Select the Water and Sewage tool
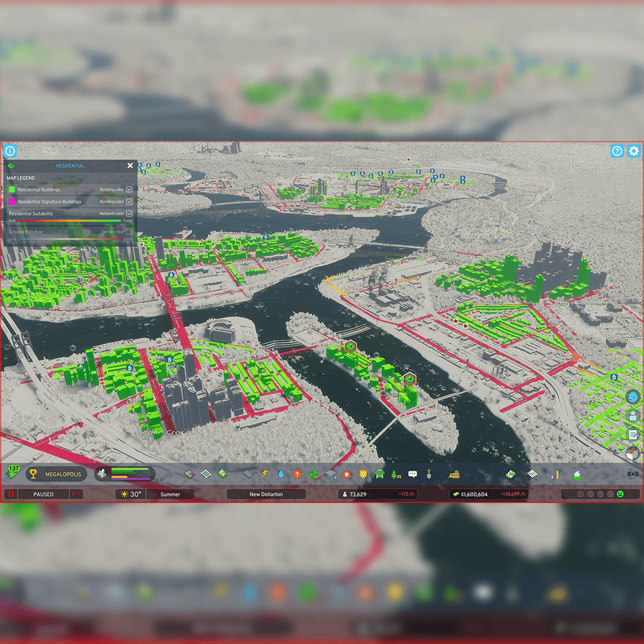The width and height of the screenshot is (644, 644). tap(281, 474)
